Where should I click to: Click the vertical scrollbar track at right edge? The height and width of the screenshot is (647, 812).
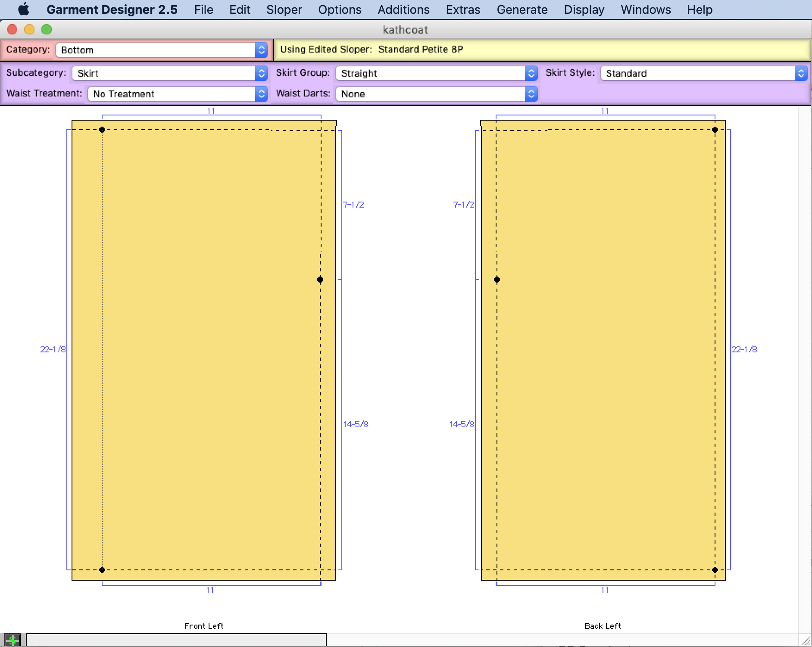click(805, 370)
